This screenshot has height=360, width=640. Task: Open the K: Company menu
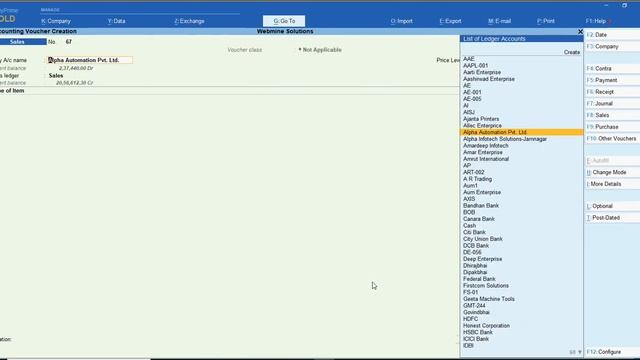point(56,21)
